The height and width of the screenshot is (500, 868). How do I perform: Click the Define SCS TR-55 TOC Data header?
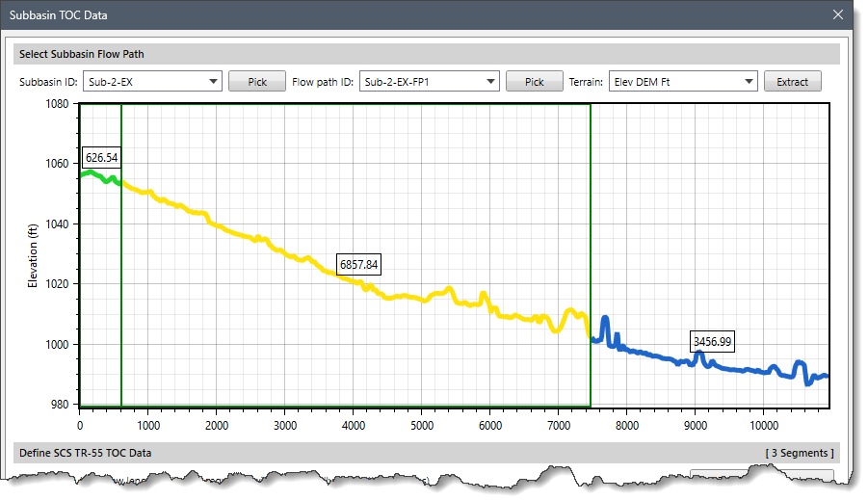(x=85, y=453)
